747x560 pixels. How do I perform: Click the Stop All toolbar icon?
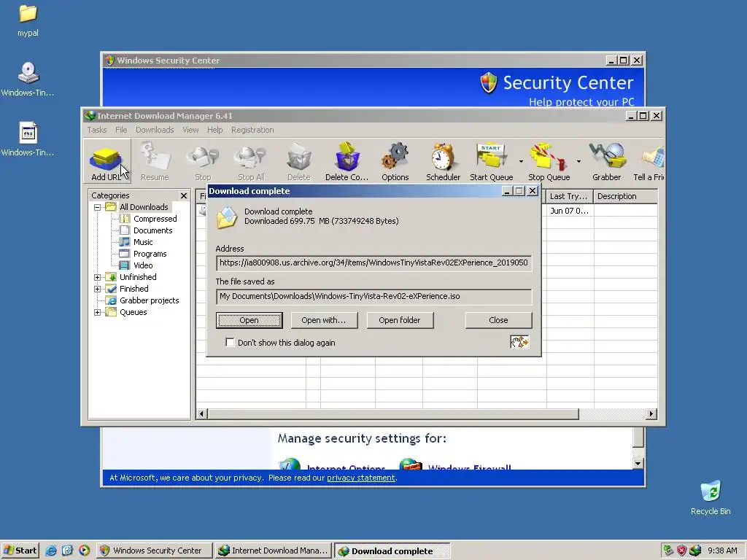pos(251,161)
